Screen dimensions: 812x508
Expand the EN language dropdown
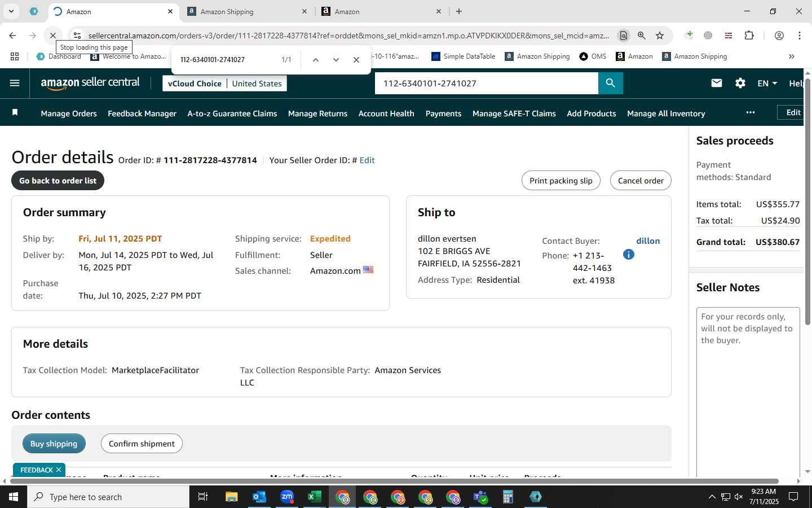tap(767, 83)
